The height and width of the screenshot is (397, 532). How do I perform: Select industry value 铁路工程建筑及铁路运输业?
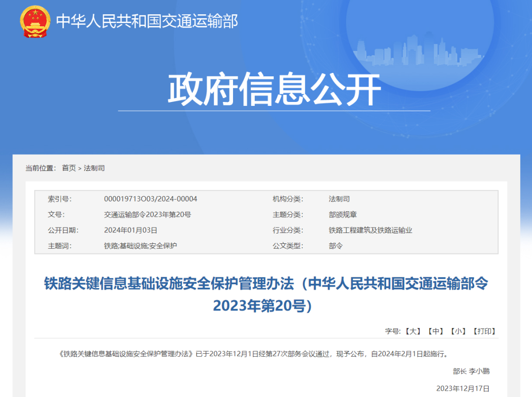pyautogui.click(x=370, y=230)
